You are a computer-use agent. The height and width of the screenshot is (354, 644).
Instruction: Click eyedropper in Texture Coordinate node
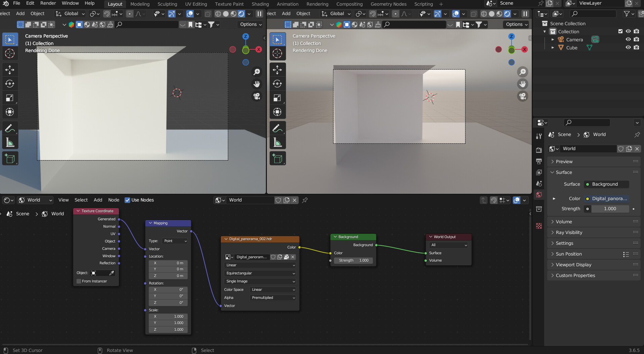click(112, 273)
